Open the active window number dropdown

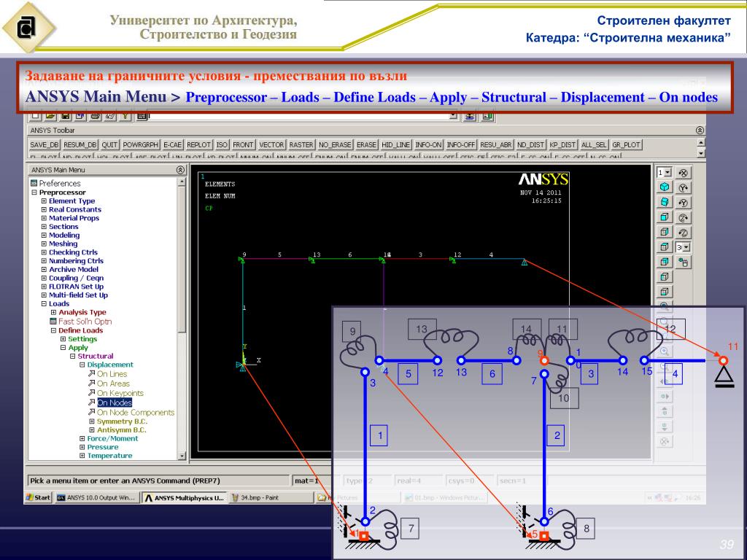[x=667, y=172]
